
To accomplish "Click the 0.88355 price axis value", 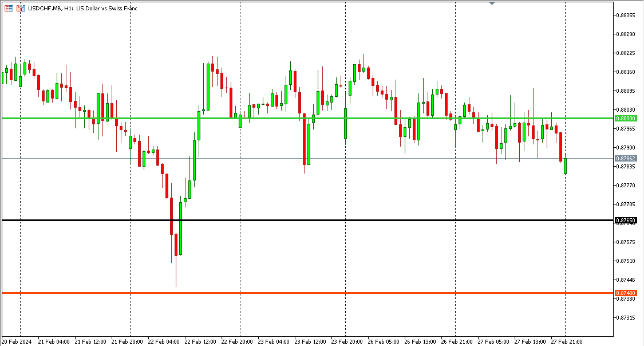I will pos(626,15).
